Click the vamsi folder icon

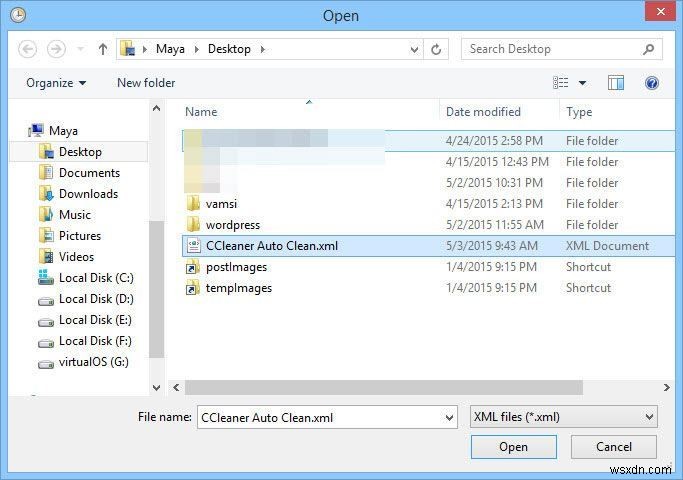[193, 203]
